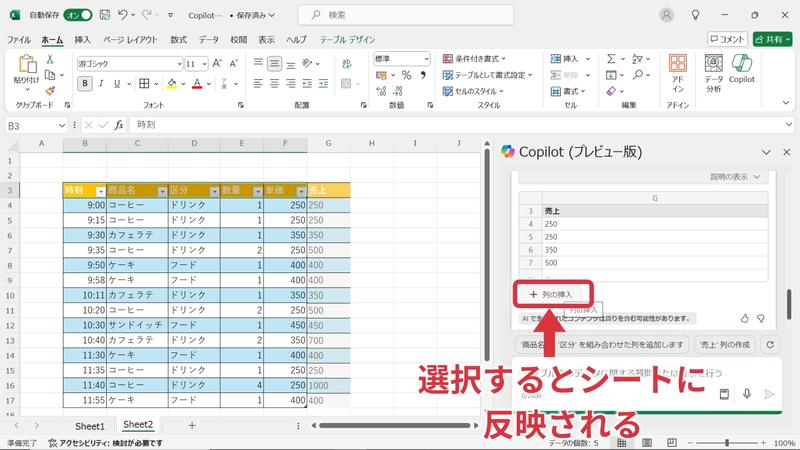Switch to the Sheet1 tab
The width and height of the screenshot is (800, 450).
tap(90, 426)
